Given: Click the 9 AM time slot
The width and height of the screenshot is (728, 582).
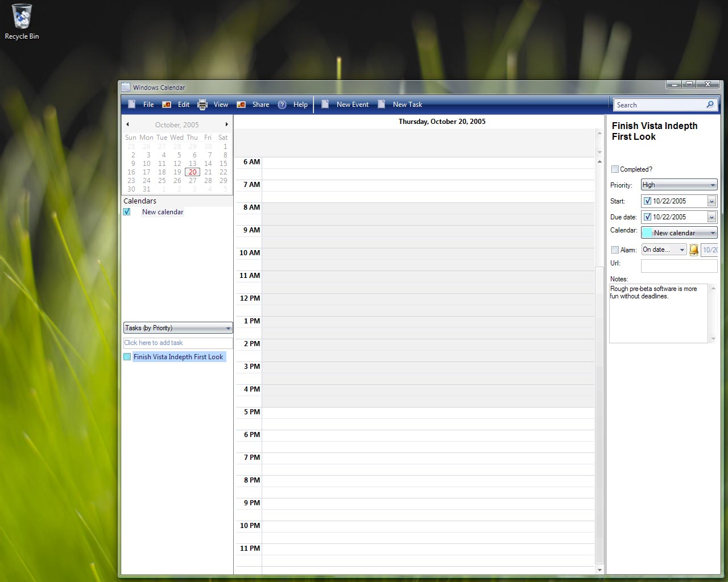Looking at the screenshot, I should [x=428, y=236].
